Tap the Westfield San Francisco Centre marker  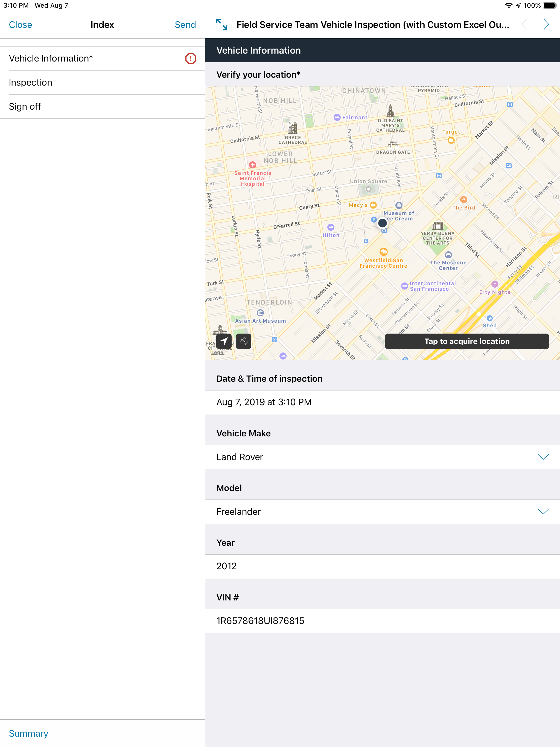[x=383, y=251]
